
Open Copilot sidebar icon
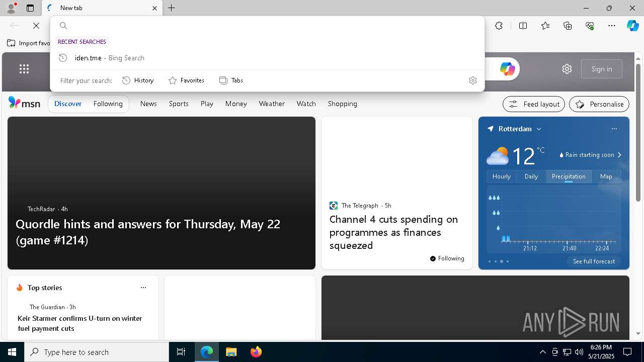pyautogui.click(x=633, y=26)
